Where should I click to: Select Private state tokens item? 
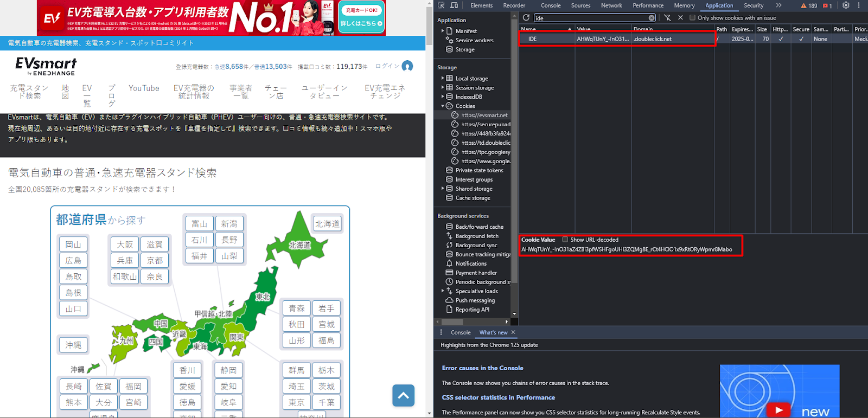(x=479, y=170)
